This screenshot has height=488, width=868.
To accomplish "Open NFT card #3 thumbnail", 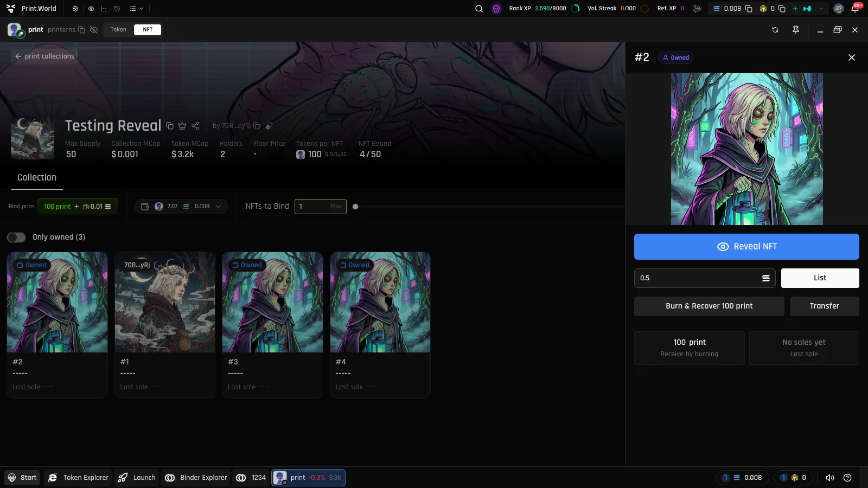I will click(x=272, y=302).
